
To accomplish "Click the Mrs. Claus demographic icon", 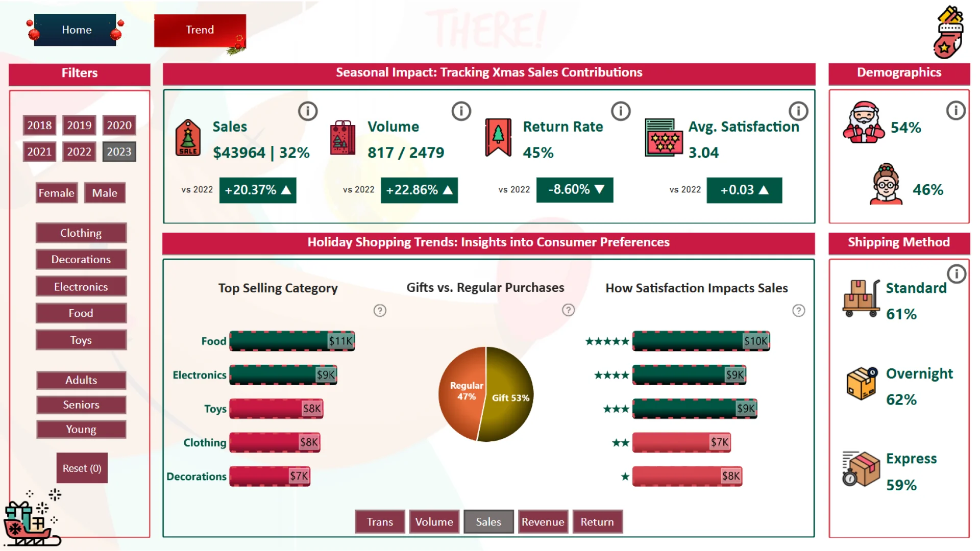I will click(x=886, y=184).
